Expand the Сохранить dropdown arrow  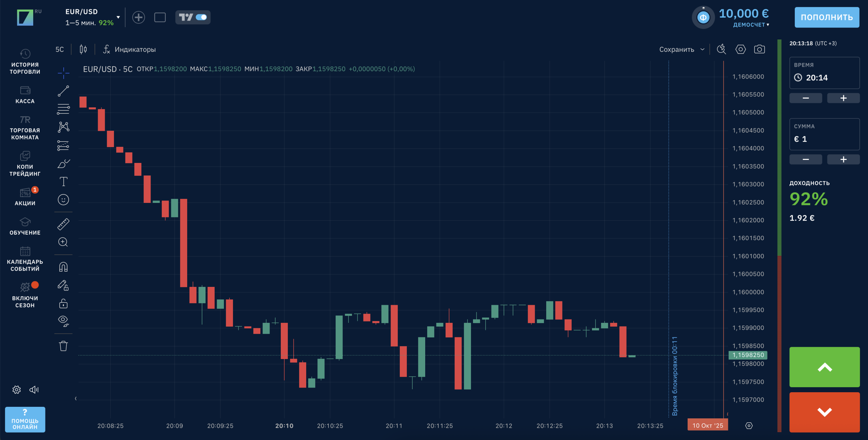tap(703, 49)
